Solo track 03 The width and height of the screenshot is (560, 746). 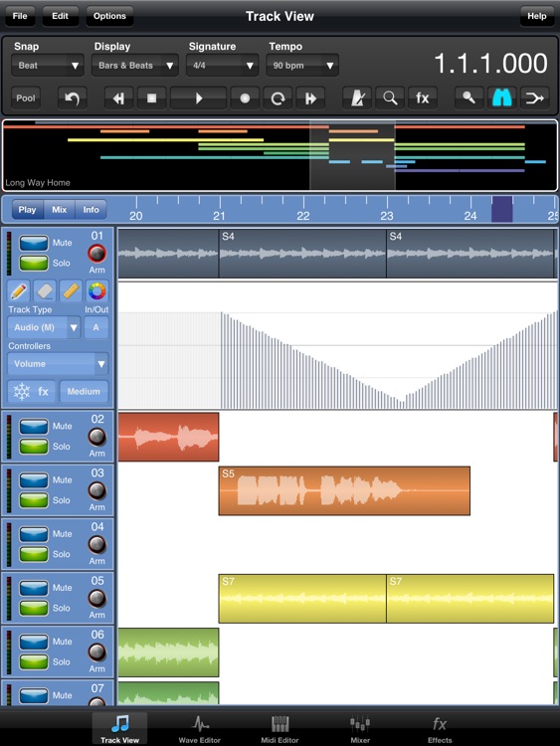click(x=33, y=500)
